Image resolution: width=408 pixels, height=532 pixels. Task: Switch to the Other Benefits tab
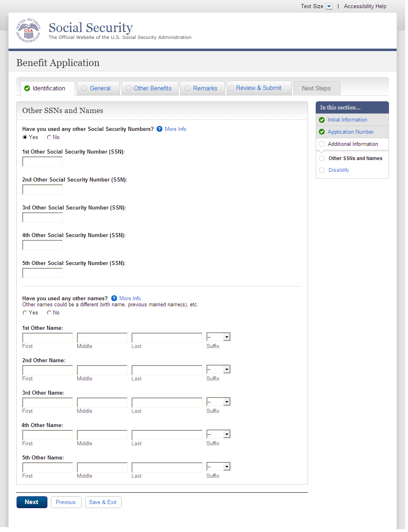click(152, 89)
